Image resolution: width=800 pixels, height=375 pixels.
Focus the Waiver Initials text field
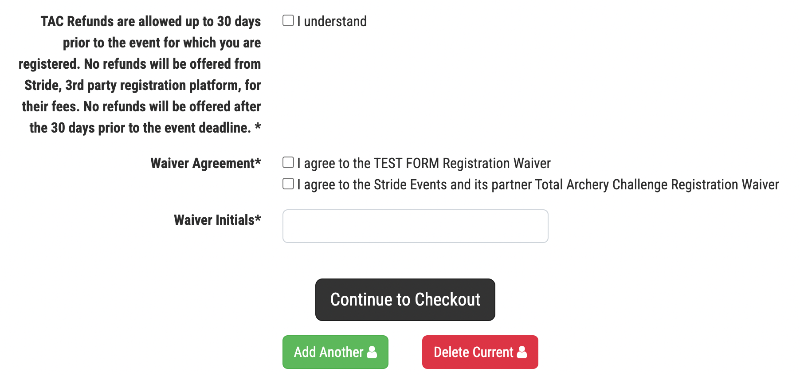coord(415,226)
